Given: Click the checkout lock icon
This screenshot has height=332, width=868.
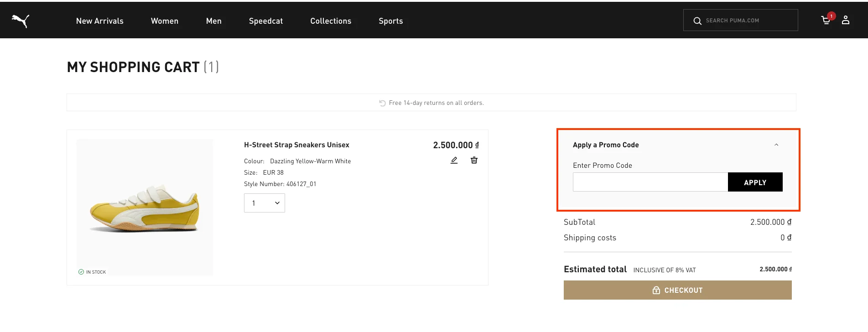Looking at the screenshot, I should pos(656,290).
